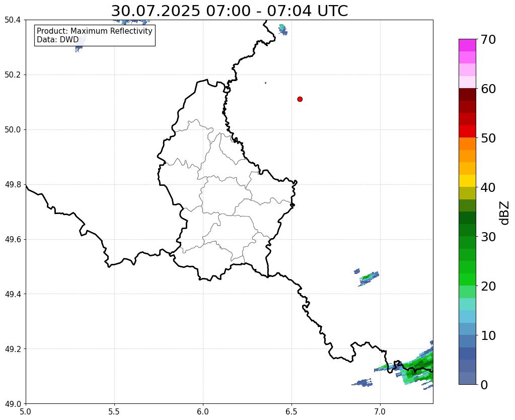The height and width of the screenshot is (420, 515).
Task: Click the longitude axis label 6.5
Action: [x=291, y=412]
